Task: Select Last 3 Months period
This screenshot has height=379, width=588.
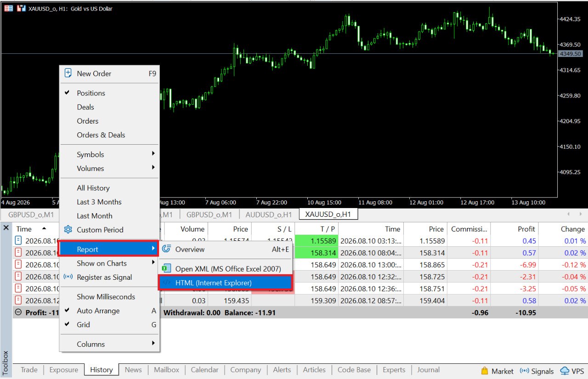Action: 109,202
